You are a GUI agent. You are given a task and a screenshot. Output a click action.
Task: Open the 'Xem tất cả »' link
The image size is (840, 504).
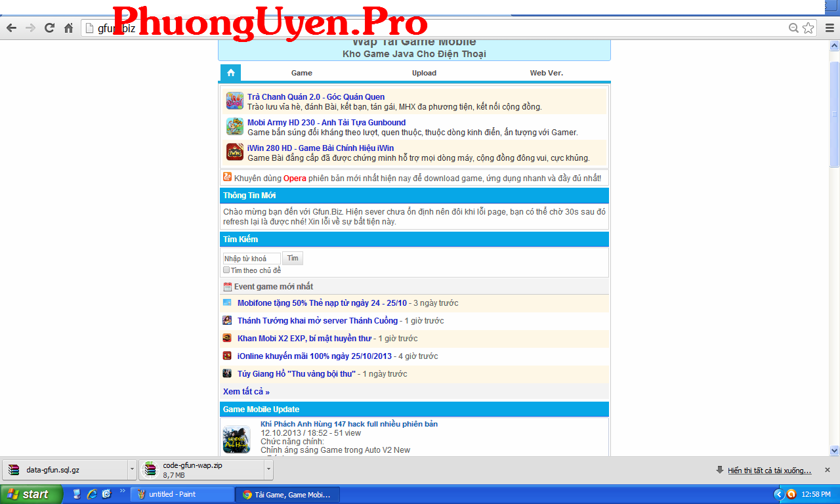[246, 392]
